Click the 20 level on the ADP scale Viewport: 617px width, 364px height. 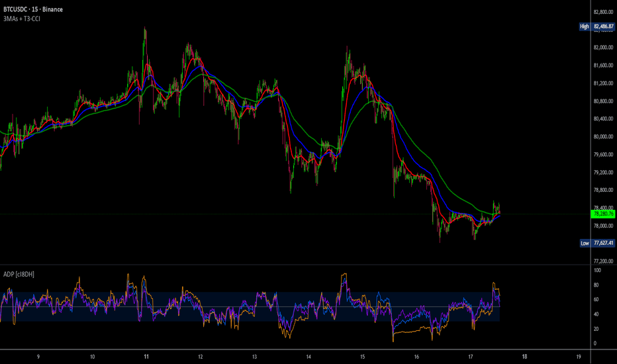pyautogui.click(x=596, y=329)
